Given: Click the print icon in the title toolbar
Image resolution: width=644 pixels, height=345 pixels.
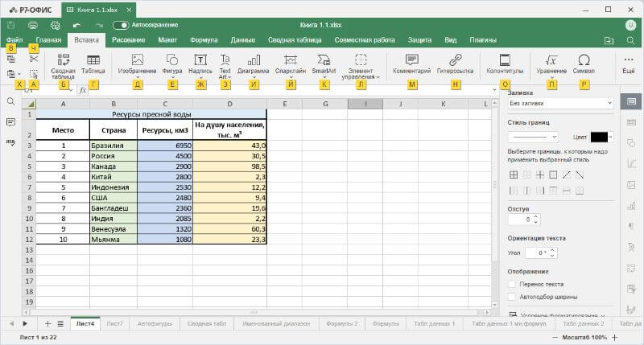Looking at the screenshot, I should [x=33, y=26].
